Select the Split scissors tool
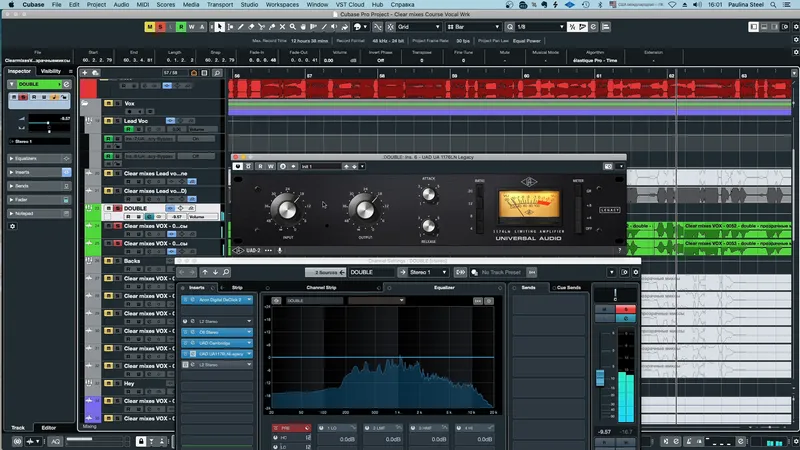The width and height of the screenshot is (800, 450). 261,27
